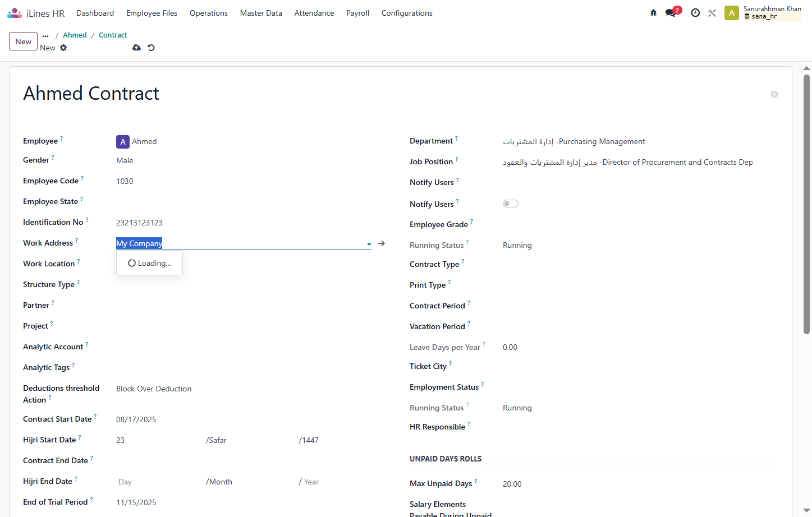
Task: Click the Hijri End Date Day field
Action: point(157,482)
